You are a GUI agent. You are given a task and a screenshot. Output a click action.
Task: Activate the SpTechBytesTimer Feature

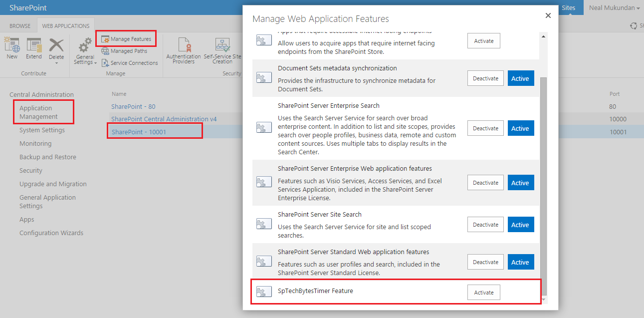click(x=483, y=292)
